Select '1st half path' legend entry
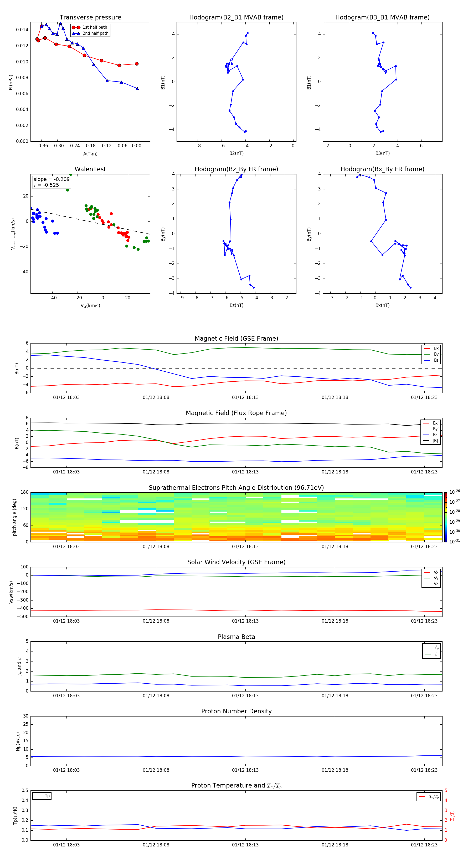This screenshot has width=473, height=868. click(x=90, y=27)
